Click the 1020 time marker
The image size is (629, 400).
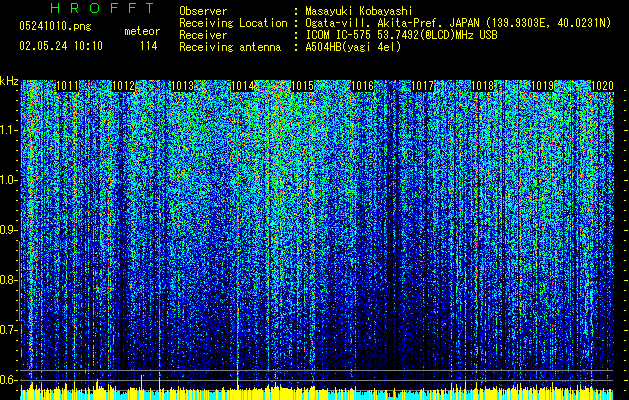point(602,86)
